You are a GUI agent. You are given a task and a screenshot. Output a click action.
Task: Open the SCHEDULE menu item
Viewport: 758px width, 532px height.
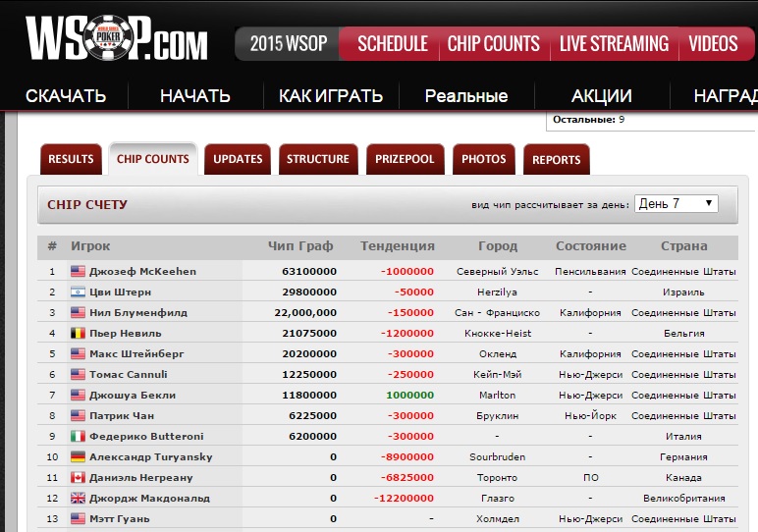[392, 43]
